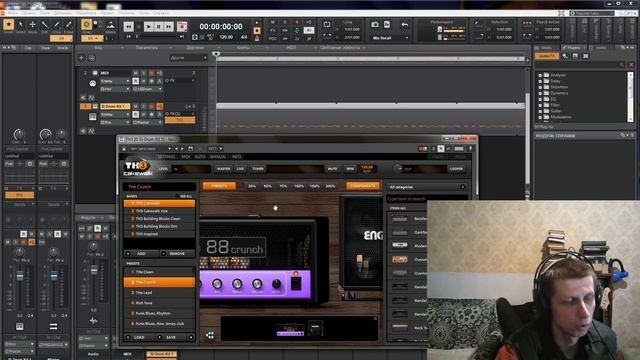Toggle the amp power switch on 88 crunch

tap(296, 283)
